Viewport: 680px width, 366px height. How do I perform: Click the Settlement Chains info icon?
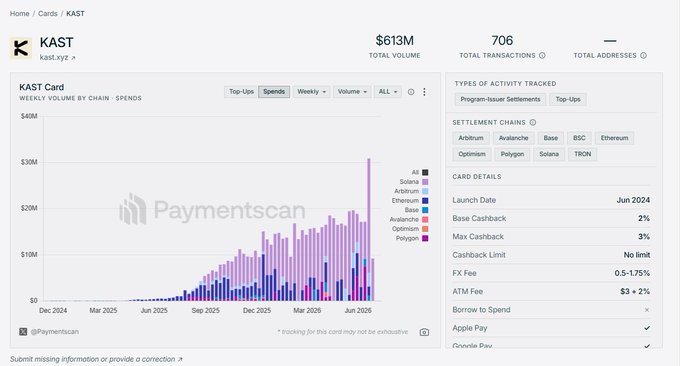click(x=533, y=123)
